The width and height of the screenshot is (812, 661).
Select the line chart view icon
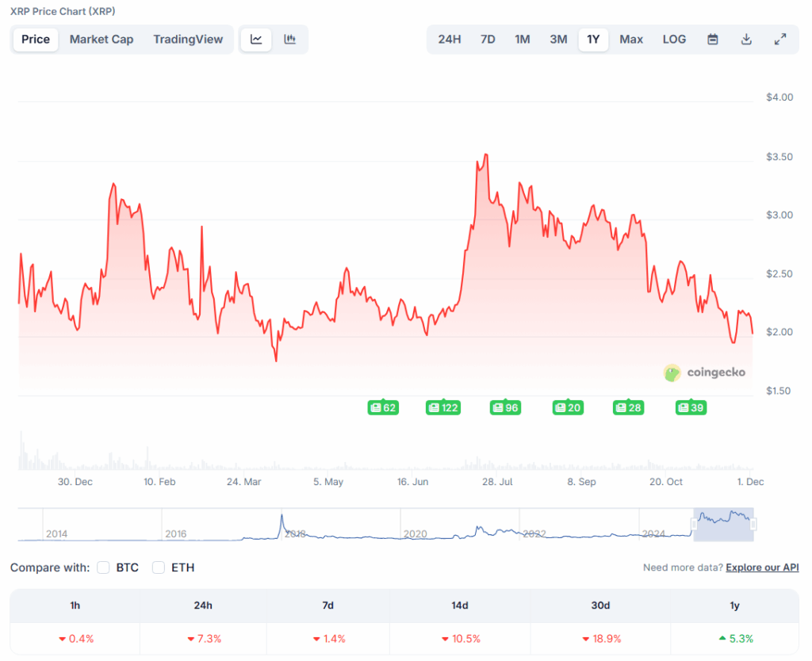(256, 39)
